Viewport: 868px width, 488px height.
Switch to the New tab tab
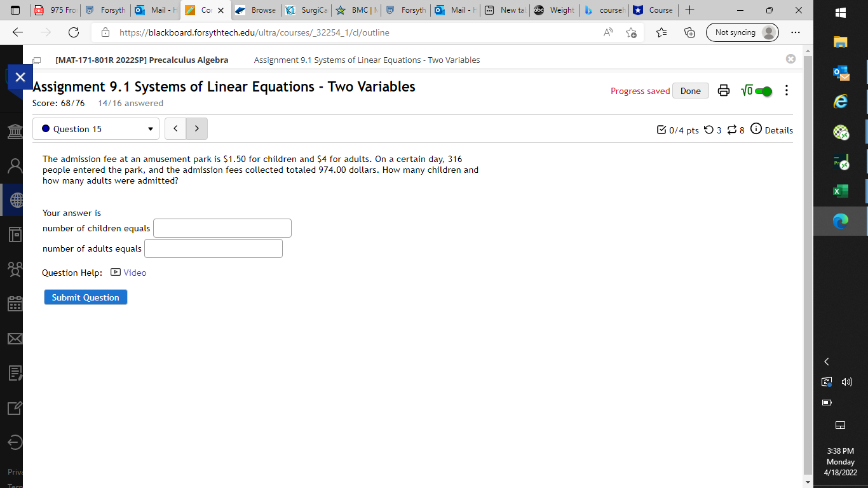(x=505, y=10)
